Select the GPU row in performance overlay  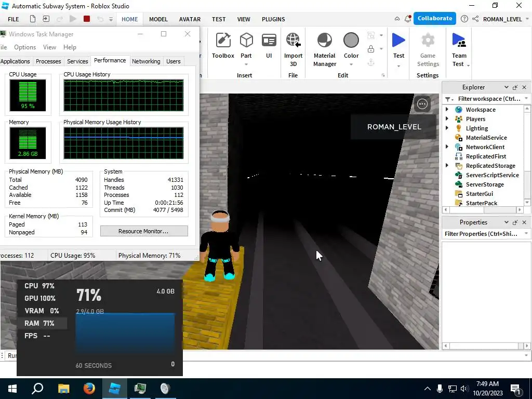(42, 299)
